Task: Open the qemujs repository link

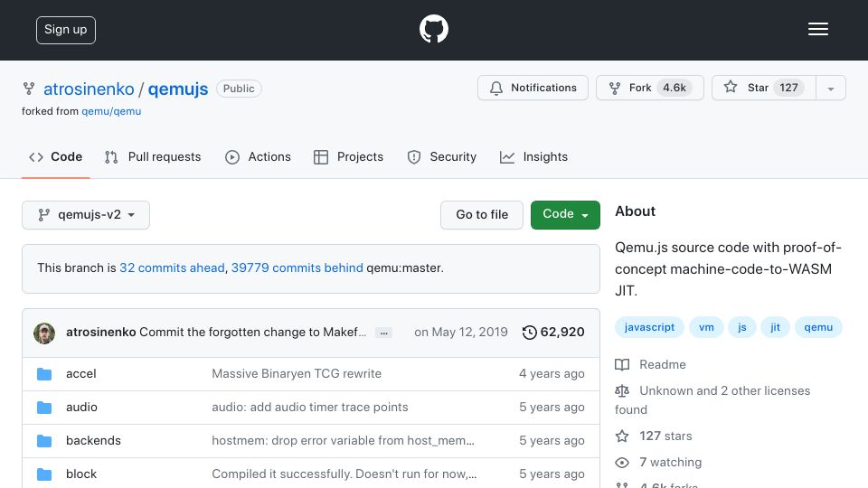Action: pyautogui.click(x=178, y=89)
